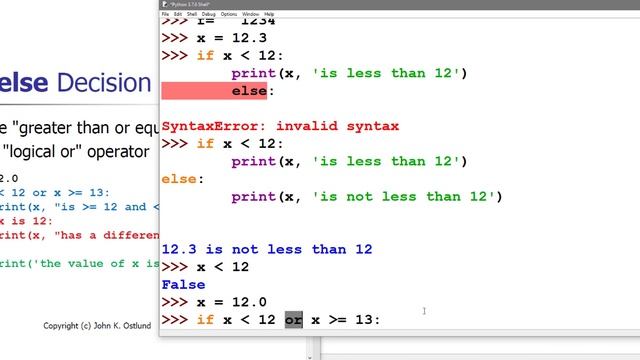Screen dimensions: 640x360
Task: Click the slide code line '< 12 or x >= 13:'
Action: point(55,193)
